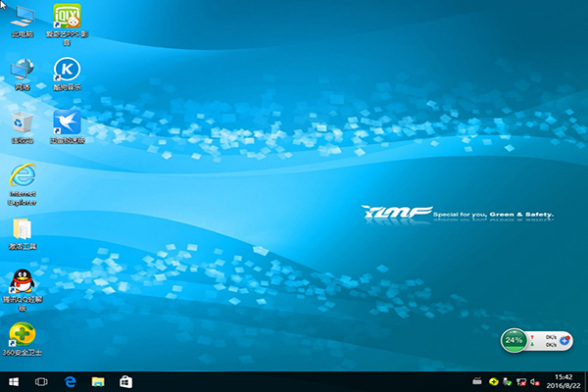Click the 24% memory usage ball
588x392 pixels.
[514, 341]
